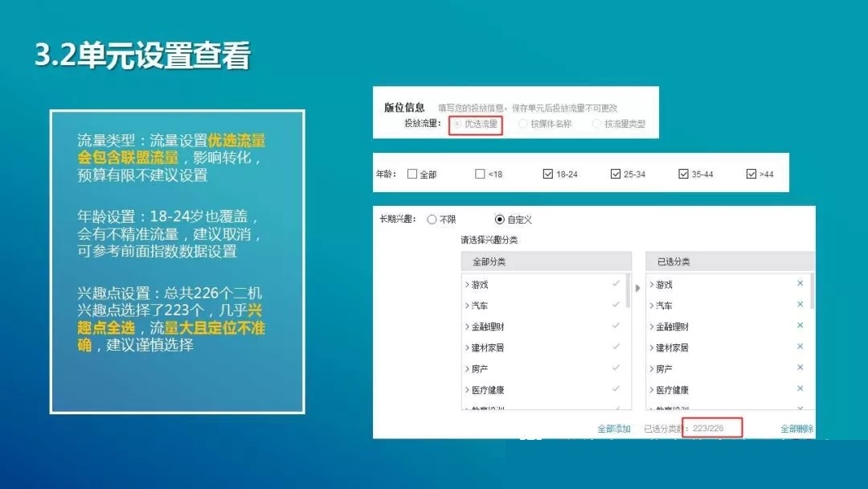Click the 全部分类 column header
The height and width of the screenshot is (489, 868).
point(547,261)
